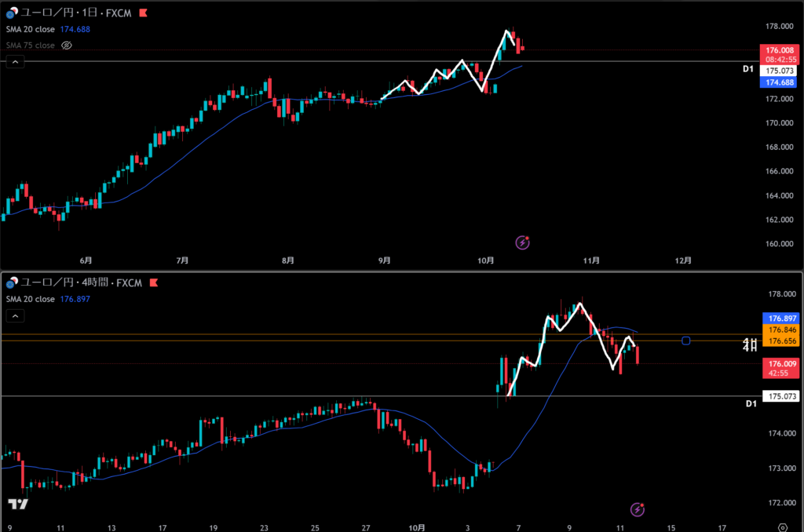Collapse the indicator legend on daily chart
The image size is (804, 532).
click(14, 63)
